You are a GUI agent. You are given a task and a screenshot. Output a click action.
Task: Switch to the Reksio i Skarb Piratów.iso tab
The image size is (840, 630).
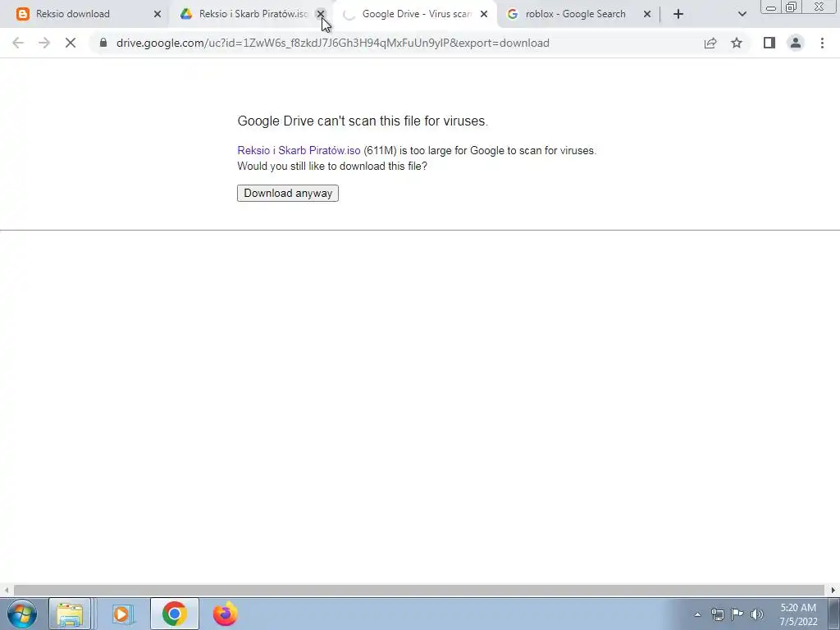253,14
